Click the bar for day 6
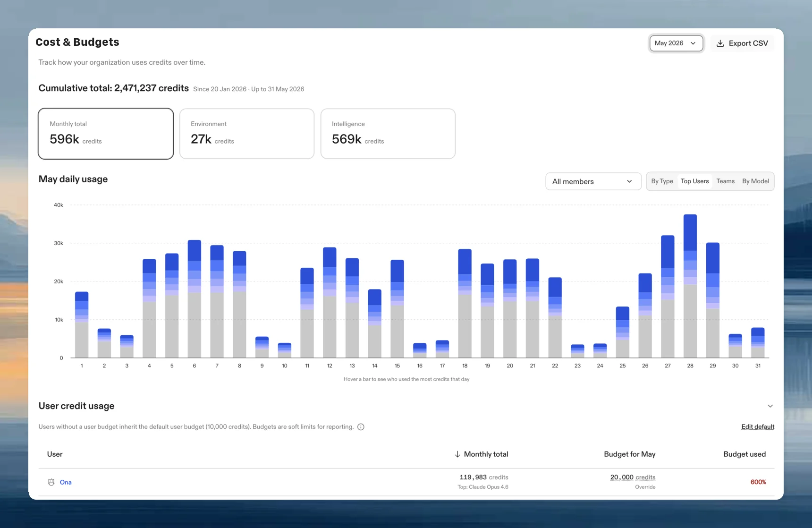This screenshot has width=812, height=528. (x=195, y=299)
